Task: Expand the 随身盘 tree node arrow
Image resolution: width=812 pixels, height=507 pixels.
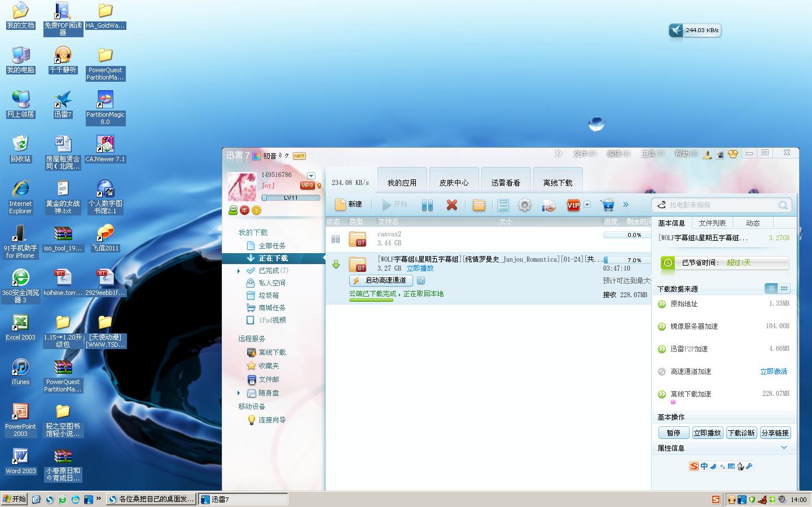Action: click(x=239, y=393)
